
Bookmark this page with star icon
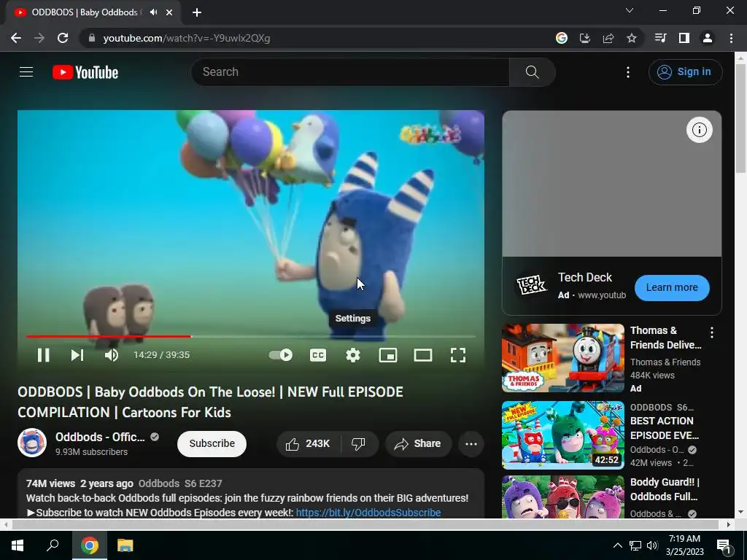coord(632,38)
